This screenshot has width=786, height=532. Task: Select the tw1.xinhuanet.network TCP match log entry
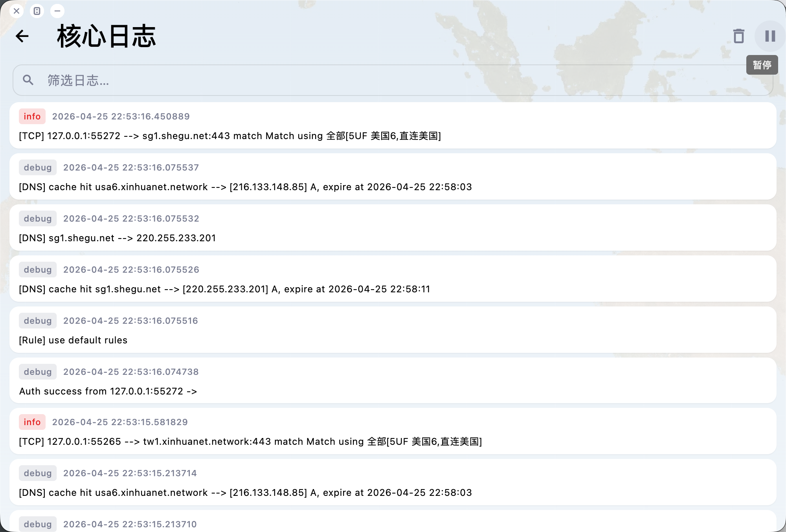250,442
